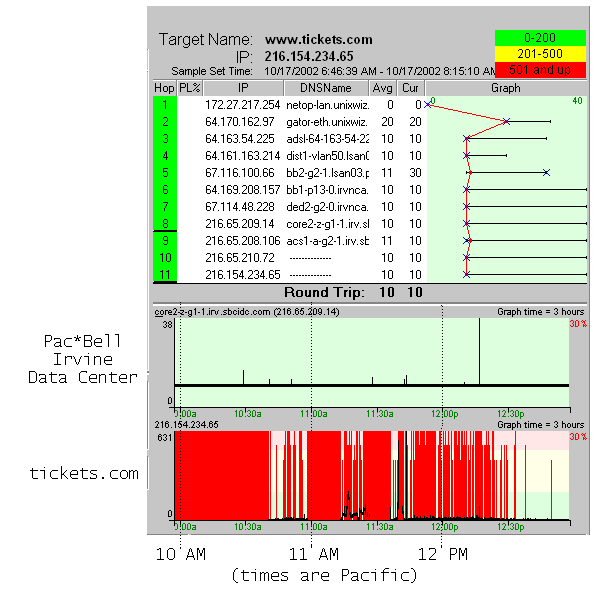This screenshot has height=600, width=600.
Task: Click IP address 67.114.48.228
Action: click(240, 207)
